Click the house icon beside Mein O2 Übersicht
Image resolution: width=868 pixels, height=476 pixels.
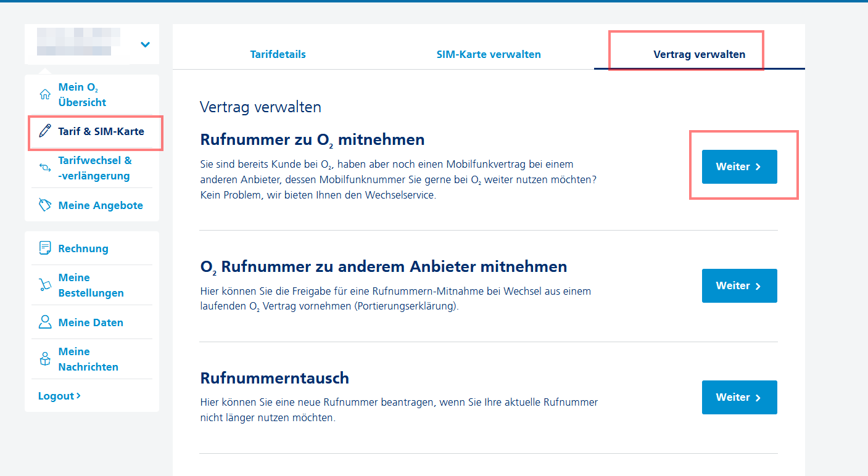tap(44, 95)
